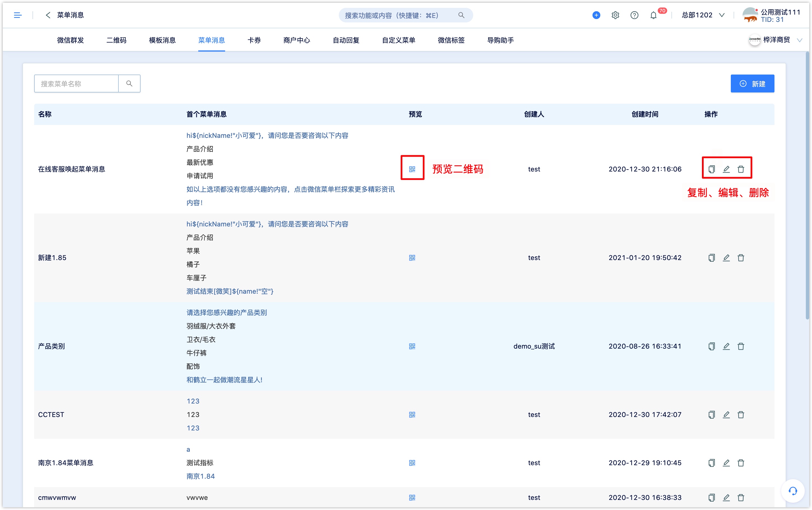The image size is (812, 510).
Task: Click the blue plus quick-create icon
Action: click(x=596, y=15)
